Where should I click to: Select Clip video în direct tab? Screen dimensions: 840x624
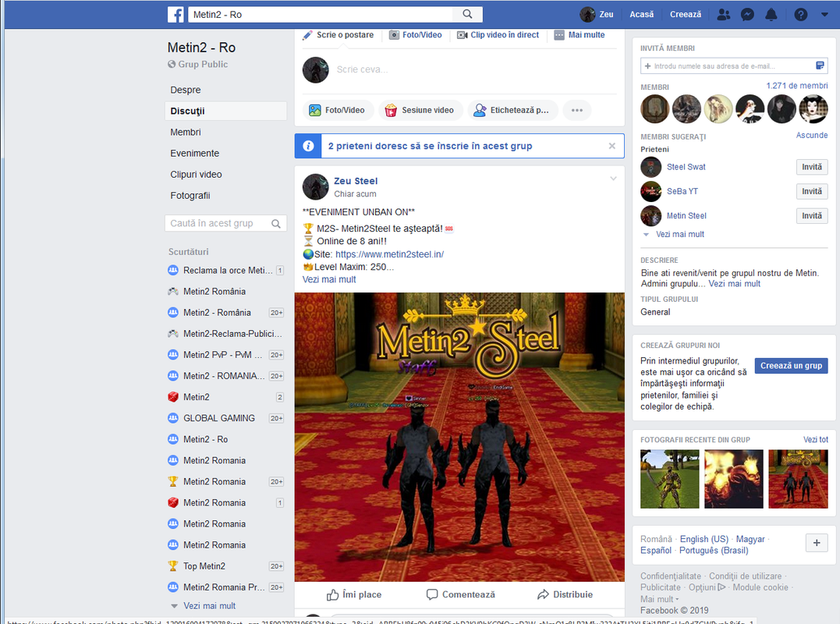point(498,35)
